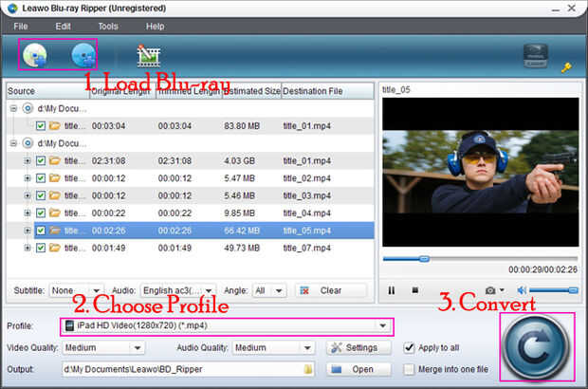
Task: Select the title_04.mp4 destination cell
Action: click(x=306, y=213)
